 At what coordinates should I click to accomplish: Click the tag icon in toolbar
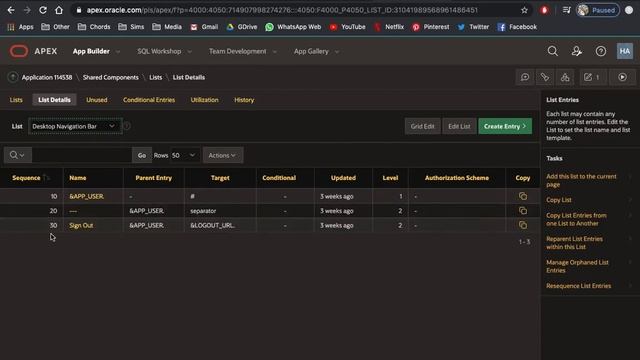(x=545, y=77)
